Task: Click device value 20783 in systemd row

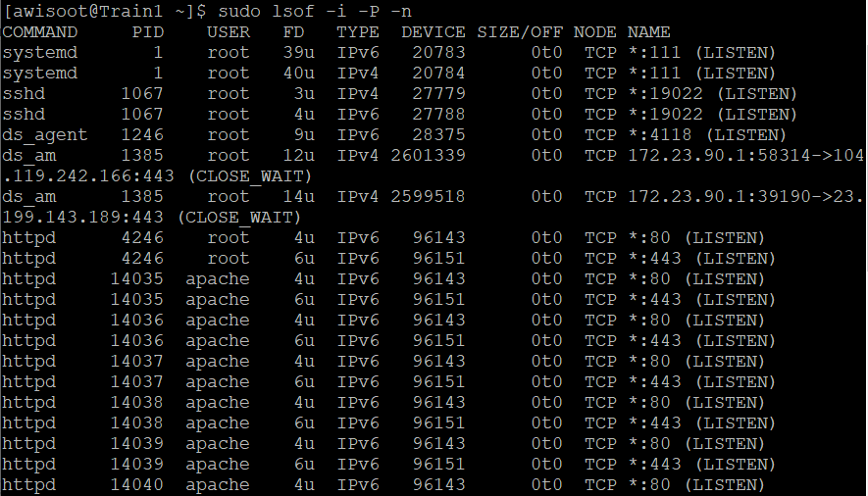Action: pyautogui.click(x=438, y=53)
